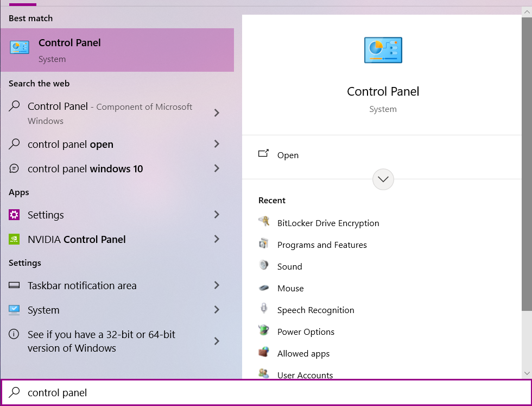This screenshot has width=532, height=406.
Task: Click Open under Control Panel
Action: click(288, 155)
